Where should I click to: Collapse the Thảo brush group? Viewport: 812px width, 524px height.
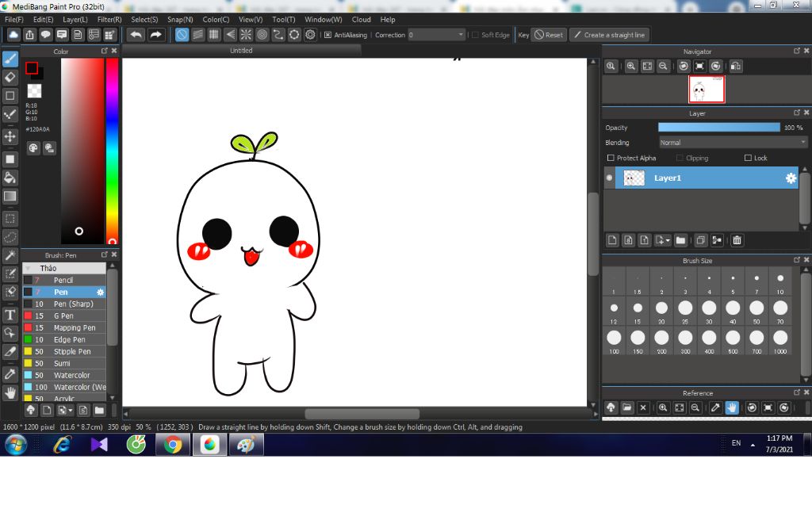coord(28,268)
